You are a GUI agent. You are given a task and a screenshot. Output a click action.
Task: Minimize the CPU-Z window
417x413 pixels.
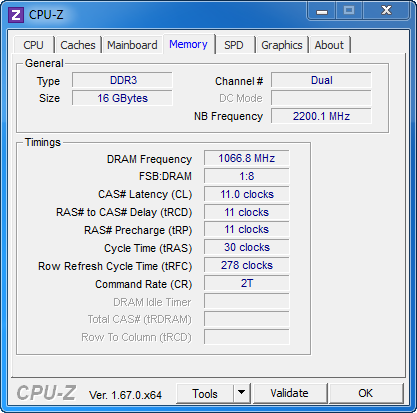[x=322, y=11]
